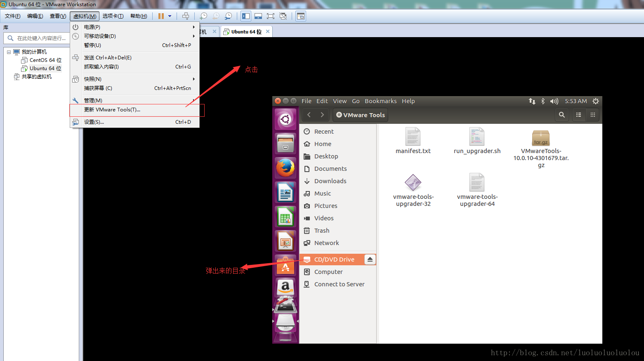Viewport: 644px width, 361px height.
Task: Open the 编辑(E) menu
Action: (x=35, y=16)
